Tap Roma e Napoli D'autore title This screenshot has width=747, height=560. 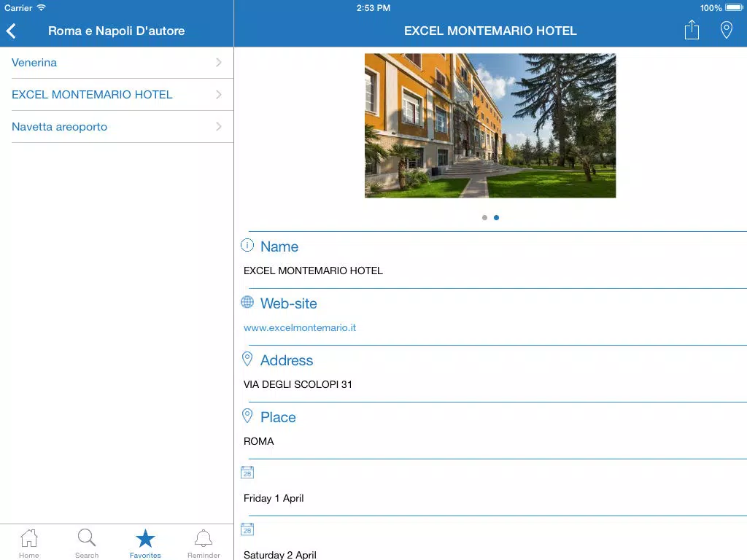[116, 31]
